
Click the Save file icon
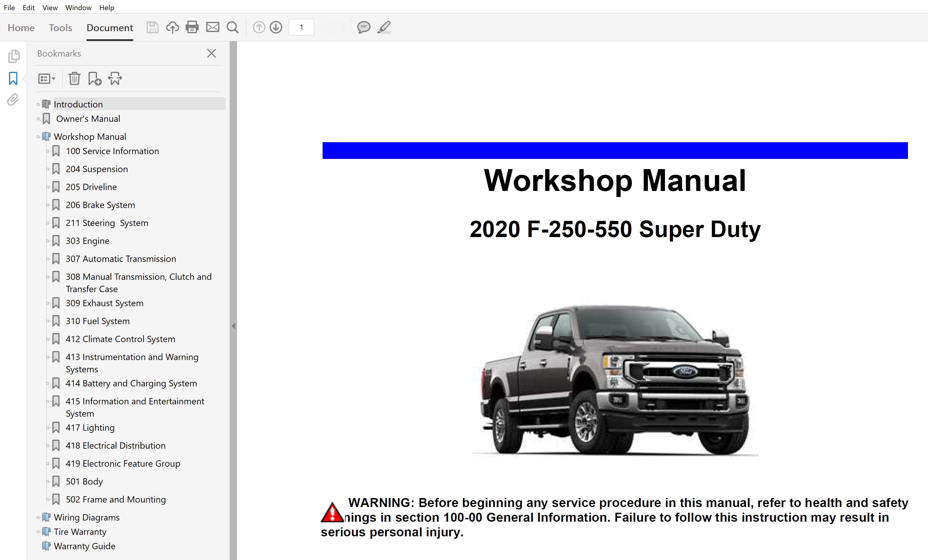point(152,27)
